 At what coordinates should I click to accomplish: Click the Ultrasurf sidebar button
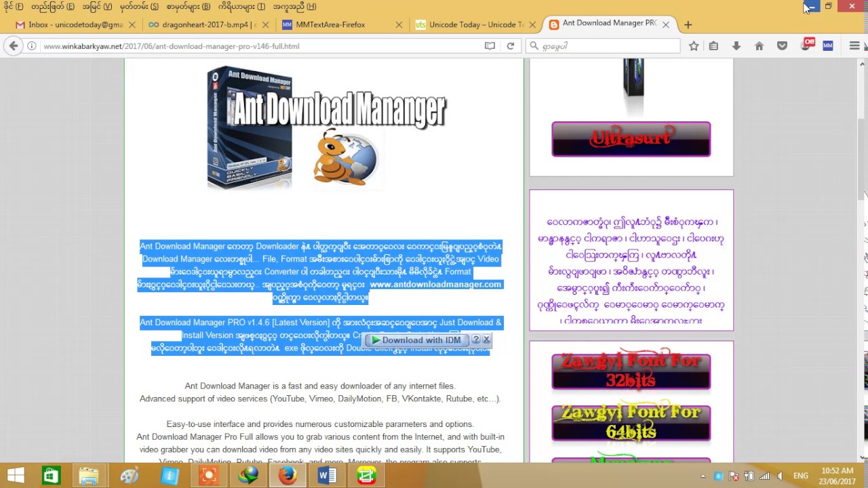click(631, 139)
